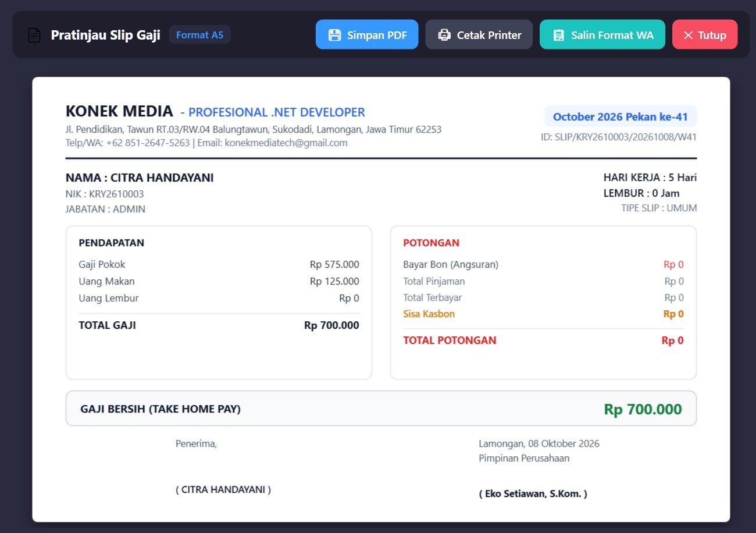This screenshot has height=533, width=756.
Task: Click the Jl. Pendidikan address line
Action: 254,129
